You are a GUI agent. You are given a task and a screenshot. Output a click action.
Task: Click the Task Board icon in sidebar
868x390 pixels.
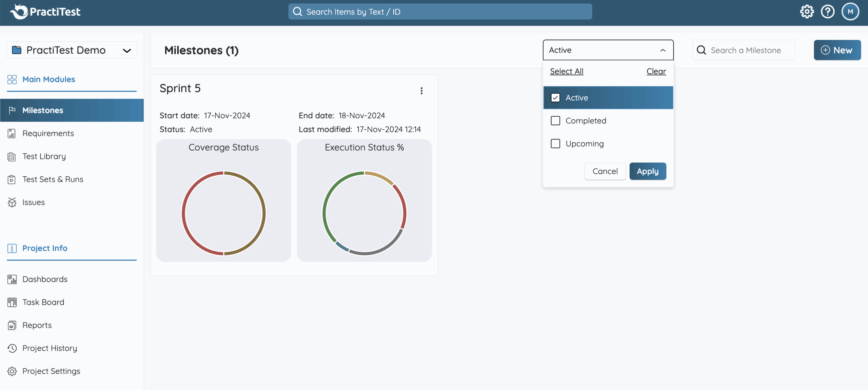(12, 302)
